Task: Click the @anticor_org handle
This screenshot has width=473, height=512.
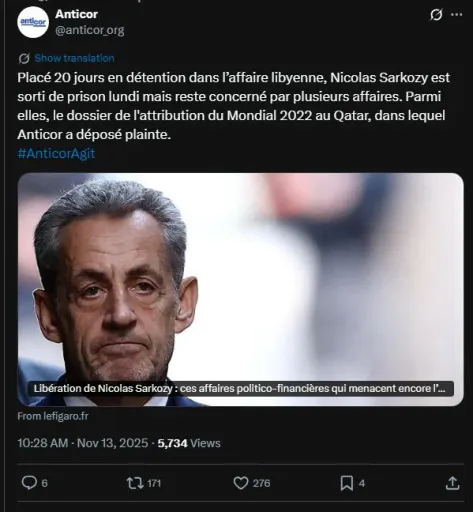Action: pos(90,30)
